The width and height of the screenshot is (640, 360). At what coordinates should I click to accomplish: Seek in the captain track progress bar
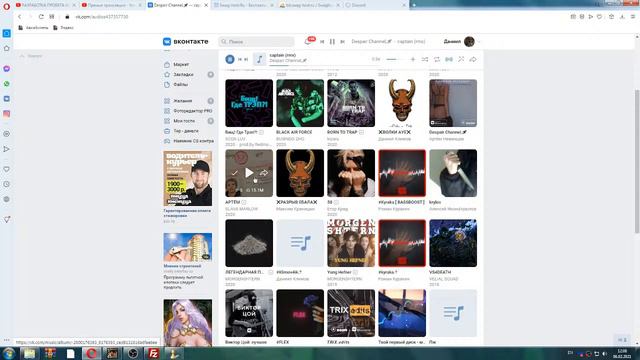point(320,65)
